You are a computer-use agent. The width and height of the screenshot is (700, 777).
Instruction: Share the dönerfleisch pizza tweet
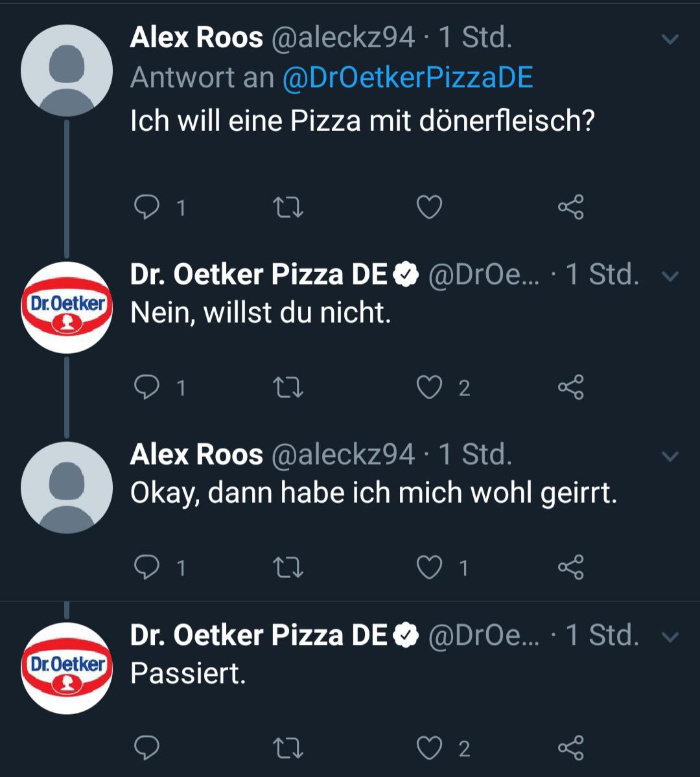[570, 207]
